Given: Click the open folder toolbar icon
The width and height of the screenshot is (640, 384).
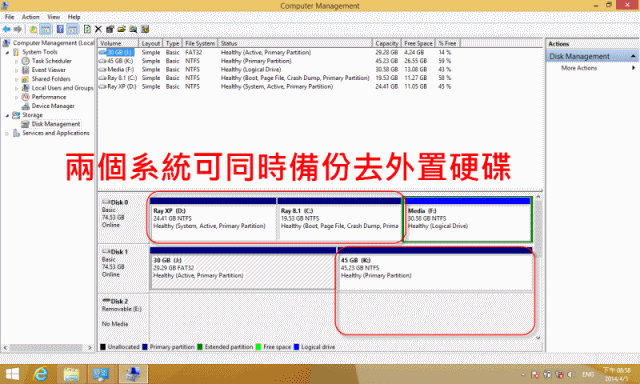Looking at the screenshot, I should [x=121, y=29].
